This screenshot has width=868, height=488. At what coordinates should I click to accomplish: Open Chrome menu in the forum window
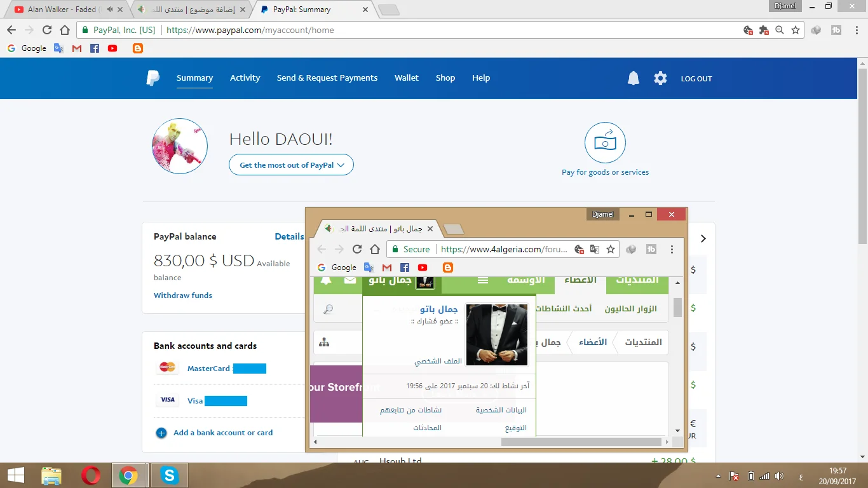(x=672, y=250)
